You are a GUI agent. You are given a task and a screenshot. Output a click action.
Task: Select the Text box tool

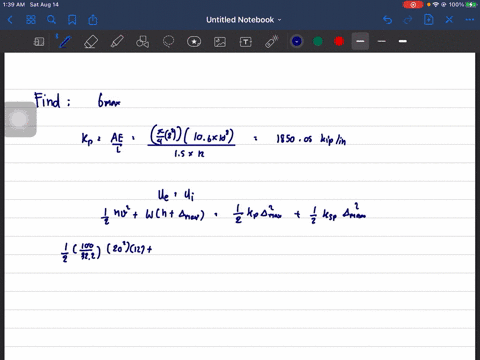[x=246, y=42]
